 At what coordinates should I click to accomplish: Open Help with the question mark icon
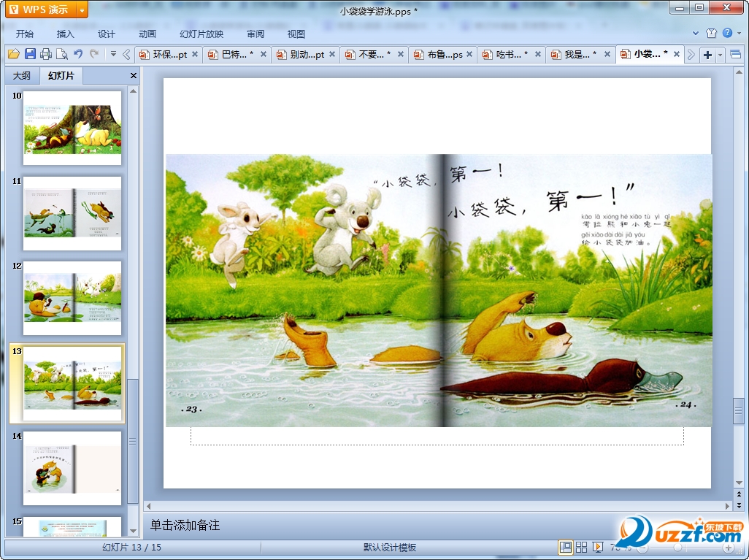pos(727,33)
